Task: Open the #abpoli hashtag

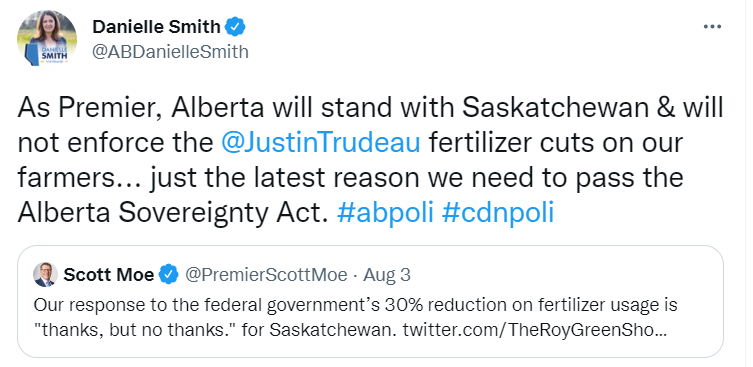Action: (386, 213)
